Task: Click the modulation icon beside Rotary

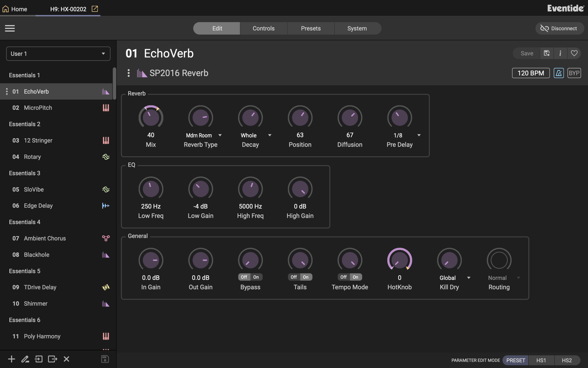Action: (106, 157)
